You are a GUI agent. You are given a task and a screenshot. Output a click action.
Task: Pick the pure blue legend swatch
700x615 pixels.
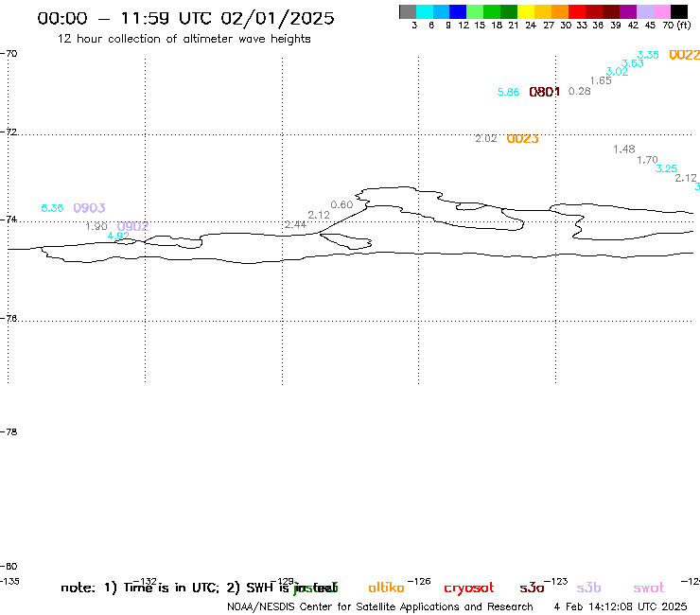(458, 11)
